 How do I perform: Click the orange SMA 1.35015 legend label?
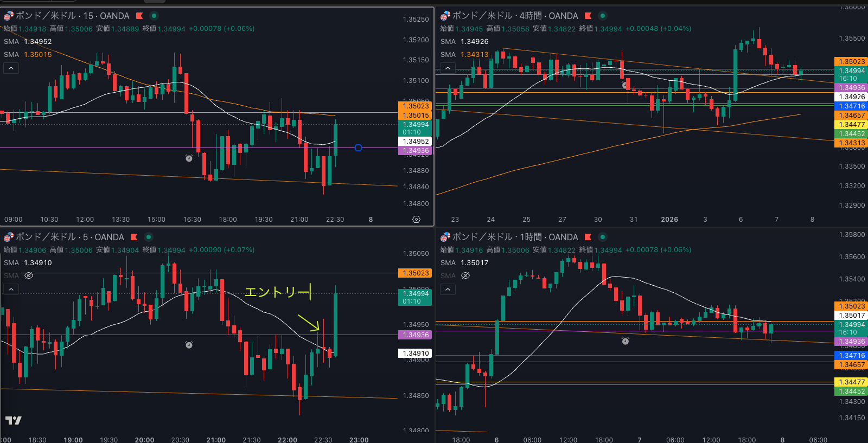(x=28, y=55)
